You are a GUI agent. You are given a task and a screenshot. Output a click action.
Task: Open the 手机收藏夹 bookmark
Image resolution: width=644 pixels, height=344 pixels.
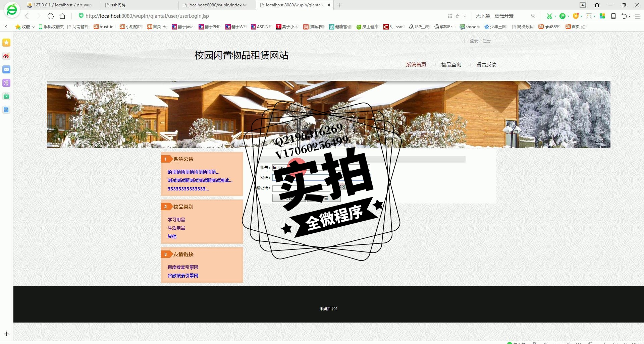[51, 26]
